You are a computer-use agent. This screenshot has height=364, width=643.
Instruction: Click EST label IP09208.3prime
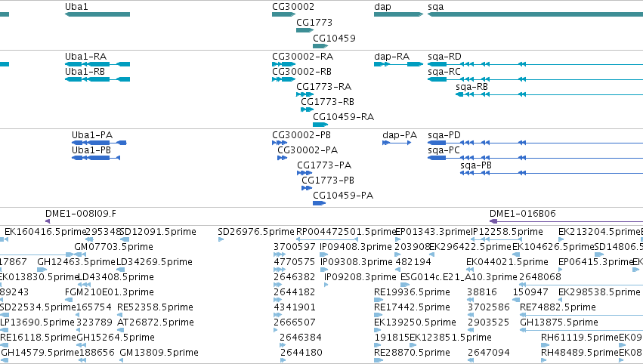click(x=360, y=277)
